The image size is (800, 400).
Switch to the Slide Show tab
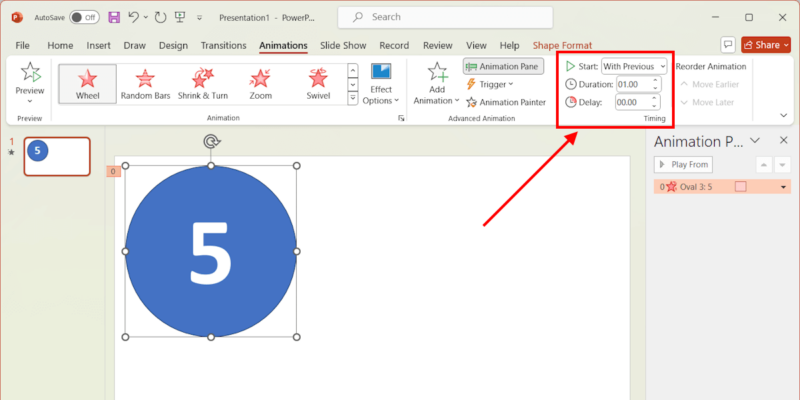tap(343, 45)
